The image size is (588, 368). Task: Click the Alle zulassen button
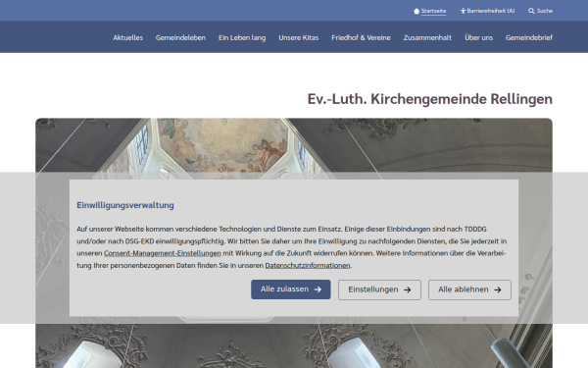(291, 289)
